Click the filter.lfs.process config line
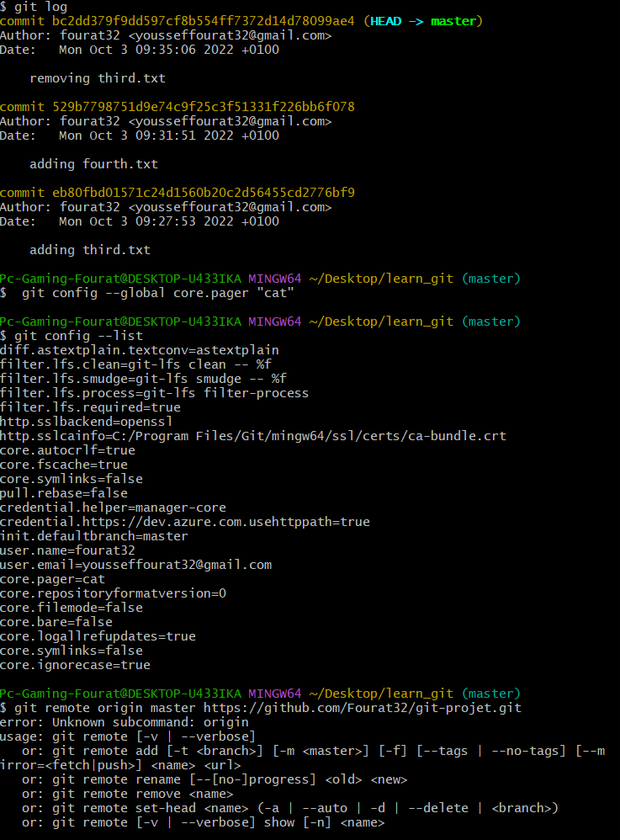The image size is (620, 840). [x=154, y=393]
